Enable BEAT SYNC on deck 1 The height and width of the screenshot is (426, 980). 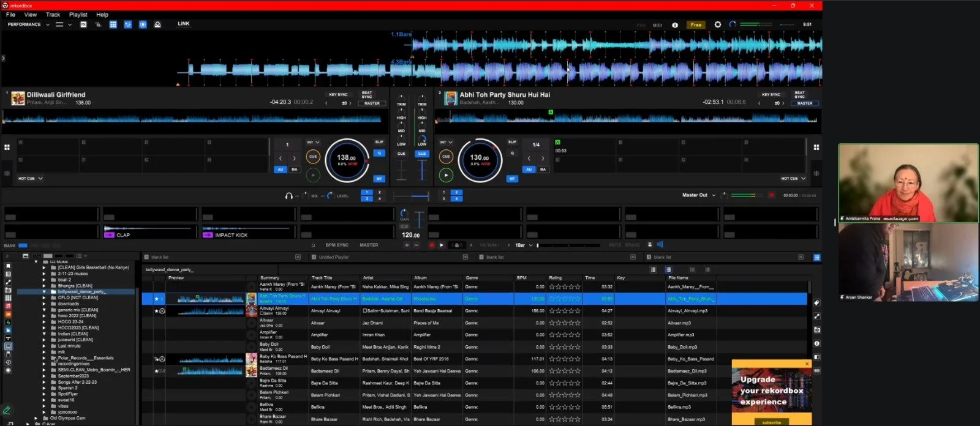(367, 95)
